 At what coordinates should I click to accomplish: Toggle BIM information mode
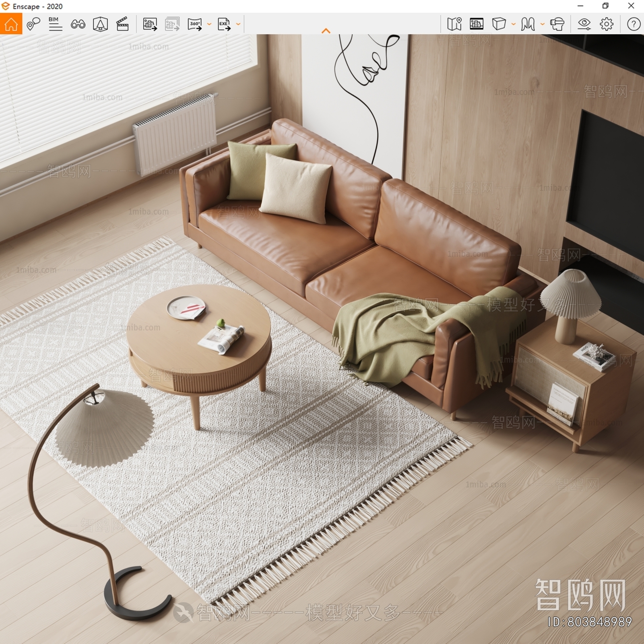point(55,24)
